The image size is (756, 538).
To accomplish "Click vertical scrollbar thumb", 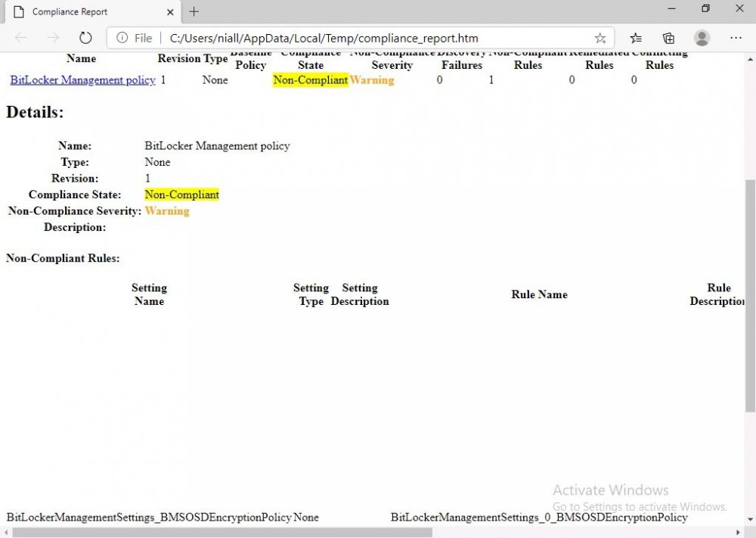I will pyautogui.click(x=750, y=295).
